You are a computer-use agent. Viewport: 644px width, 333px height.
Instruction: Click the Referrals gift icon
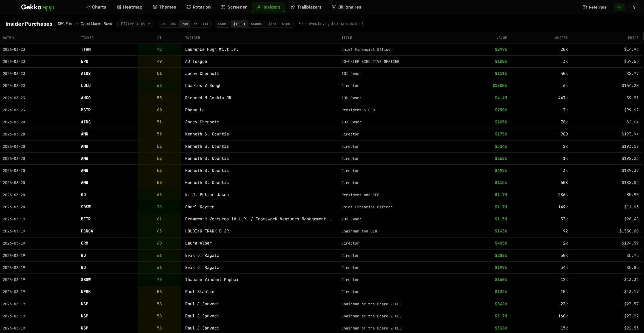(585, 7)
